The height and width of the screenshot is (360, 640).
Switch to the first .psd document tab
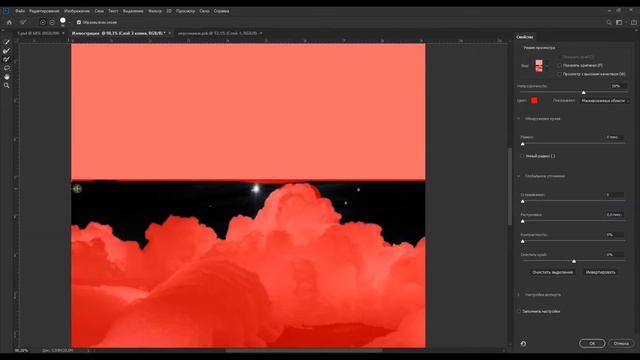click(38, 33)
